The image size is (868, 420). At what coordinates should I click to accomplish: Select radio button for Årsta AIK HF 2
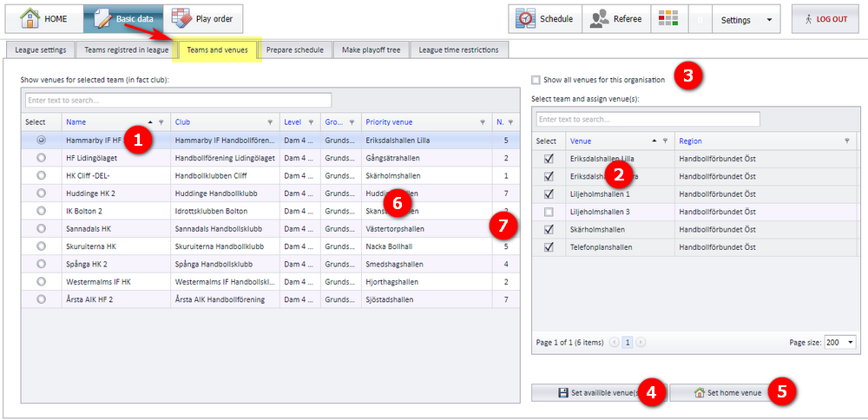41,299
